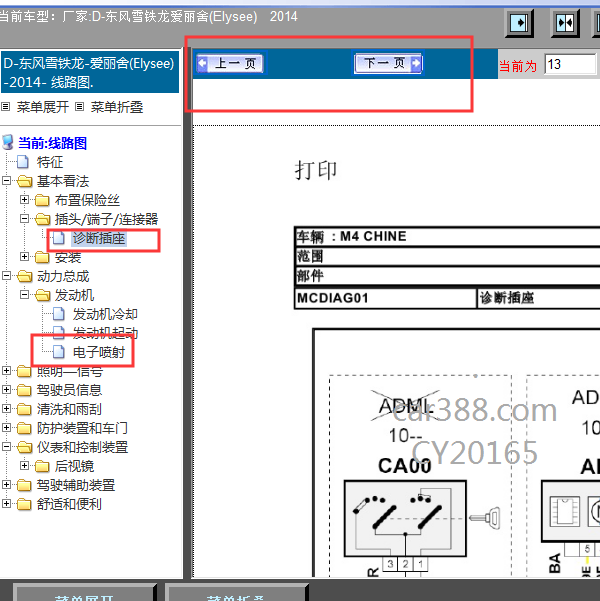Click the 舒适和便利 folder icon
The image size is (600, 601).
[x=24, y=504]
